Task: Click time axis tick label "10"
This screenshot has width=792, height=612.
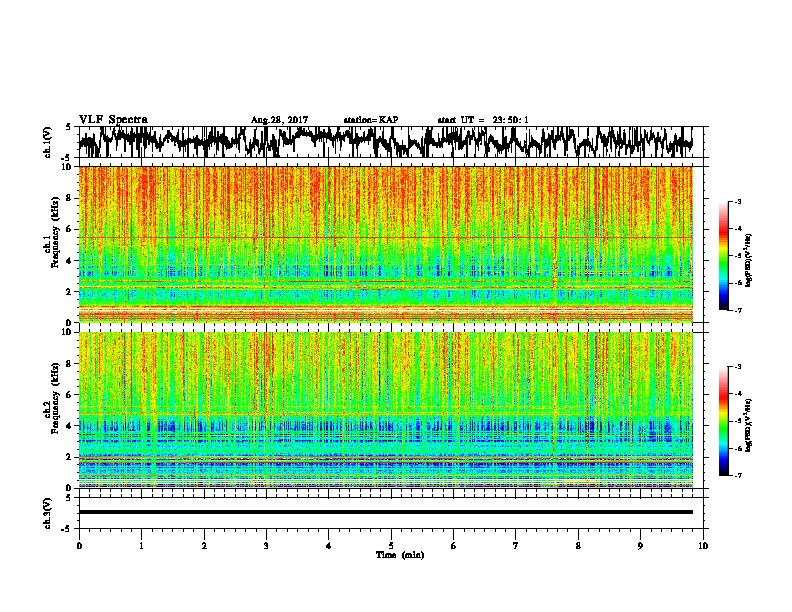Action: point(703,546)
